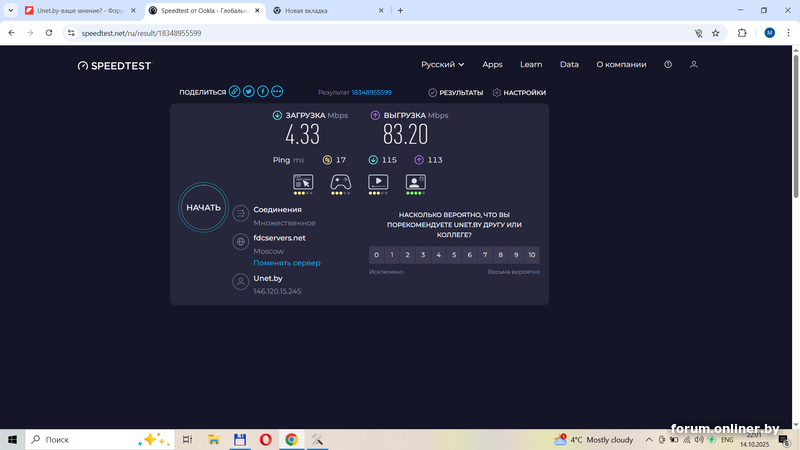Bookmark this page with the star
This screenshot has width=800, height=450.
tap(716, 33)
